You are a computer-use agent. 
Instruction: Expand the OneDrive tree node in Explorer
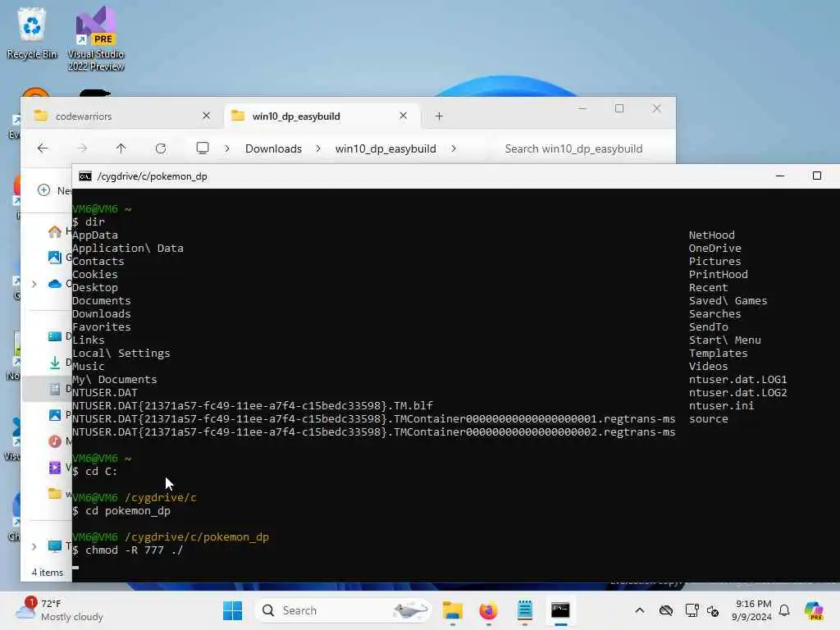[x=34, y=284]
